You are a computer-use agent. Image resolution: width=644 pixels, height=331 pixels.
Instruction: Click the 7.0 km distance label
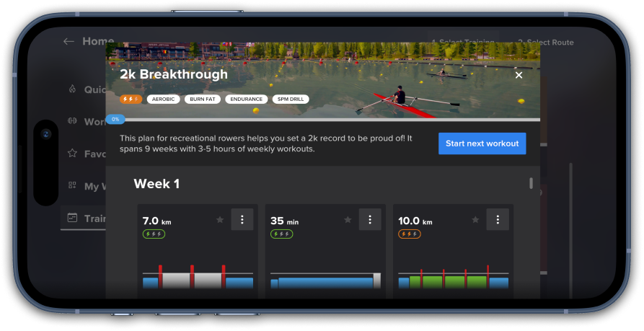click(x=157, y=221)
